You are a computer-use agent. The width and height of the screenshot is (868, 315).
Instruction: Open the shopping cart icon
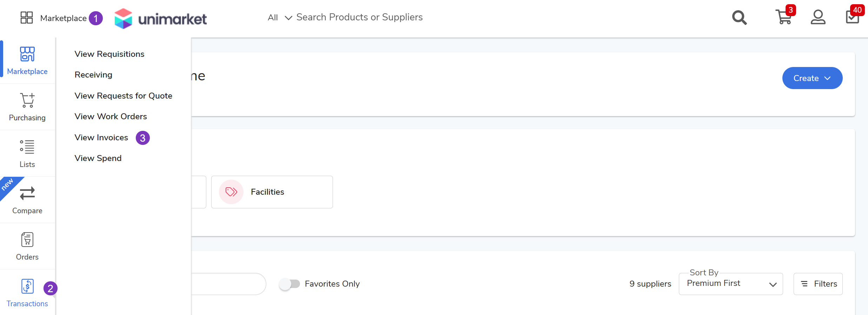click(x=783, y=17)
